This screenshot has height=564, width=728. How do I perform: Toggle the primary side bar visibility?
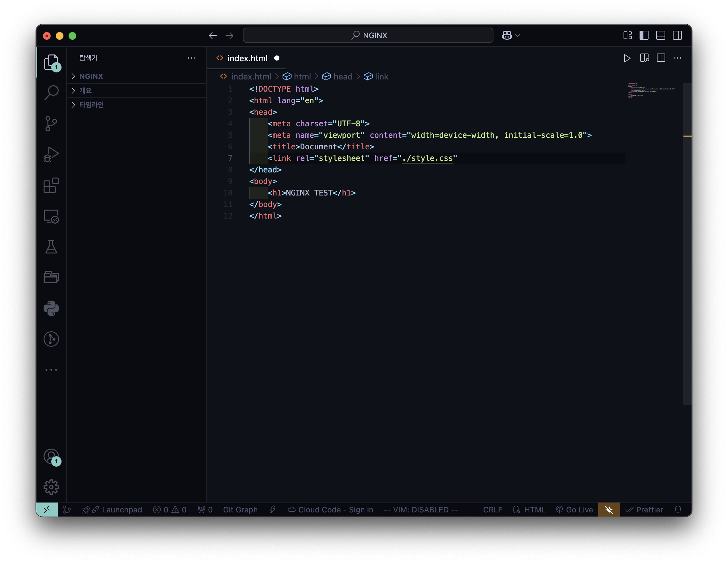click(x=644, y=35)
